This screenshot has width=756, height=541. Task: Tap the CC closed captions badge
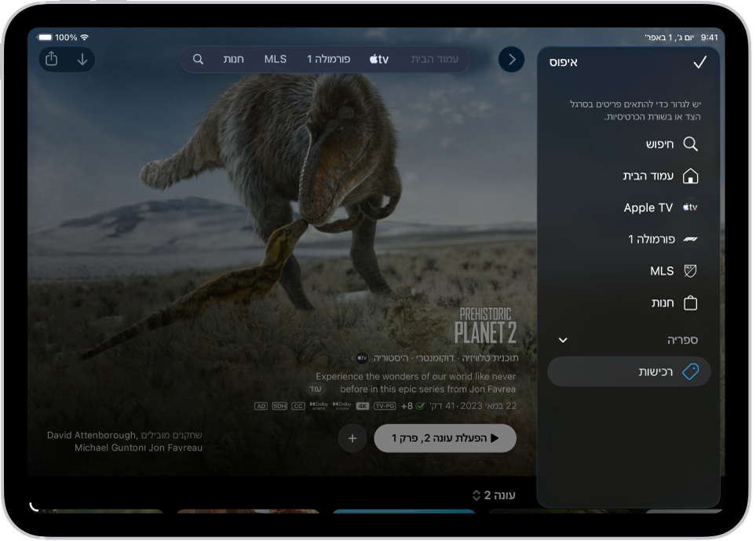tap(298, 406)
